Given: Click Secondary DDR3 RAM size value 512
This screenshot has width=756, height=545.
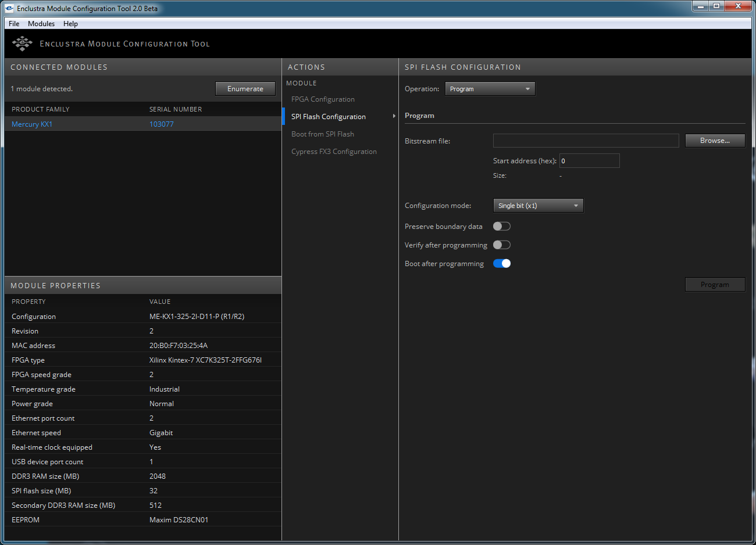Looking at the screenshot, I should 155,505.
